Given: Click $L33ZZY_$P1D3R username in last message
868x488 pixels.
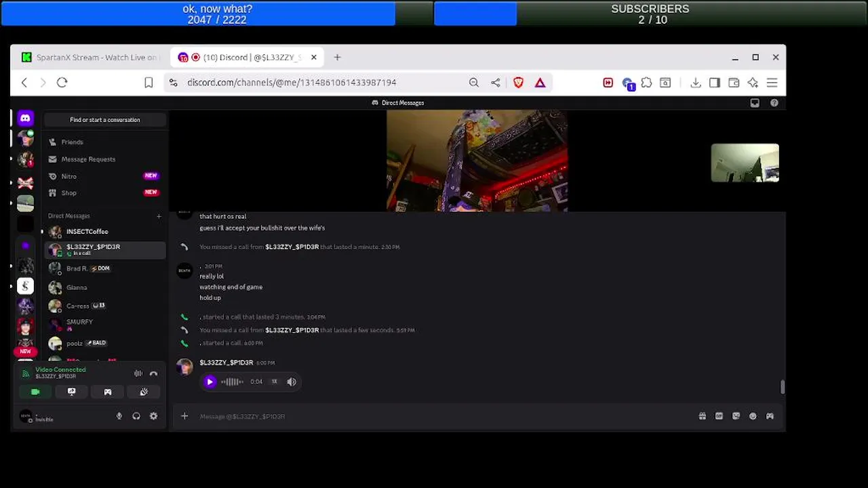Looking at the screenshot, I should pos(226,363).
